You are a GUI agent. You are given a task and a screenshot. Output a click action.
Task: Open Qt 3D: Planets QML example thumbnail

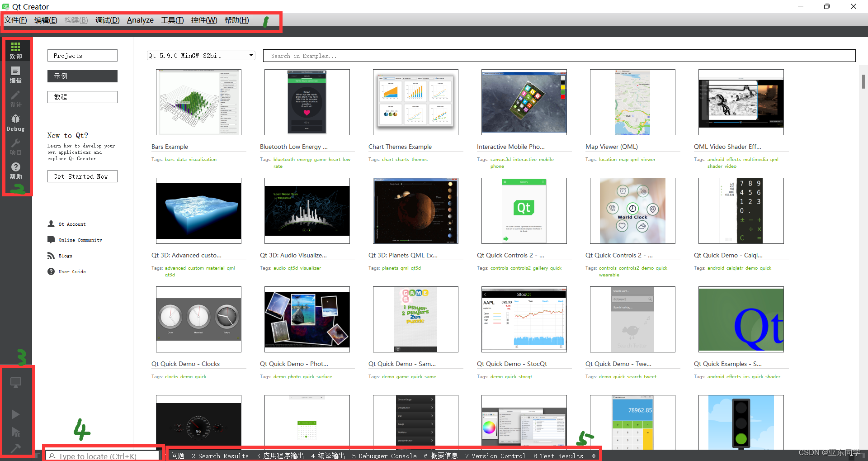(415, 211)
